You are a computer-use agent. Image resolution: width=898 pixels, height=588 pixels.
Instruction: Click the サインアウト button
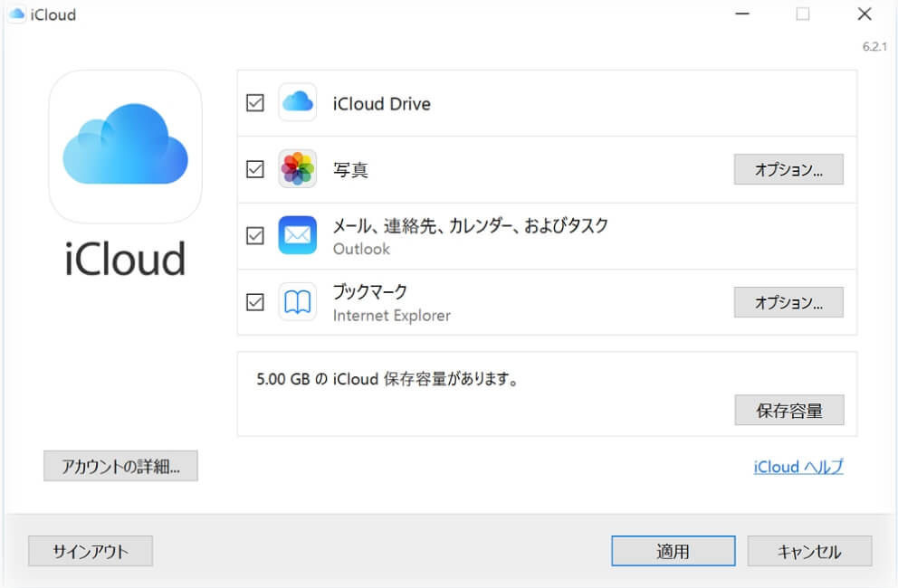91,551
